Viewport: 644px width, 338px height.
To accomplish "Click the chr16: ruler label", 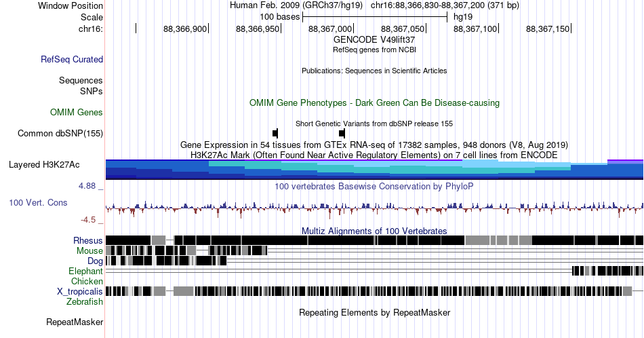I will [x=91, y=29].
